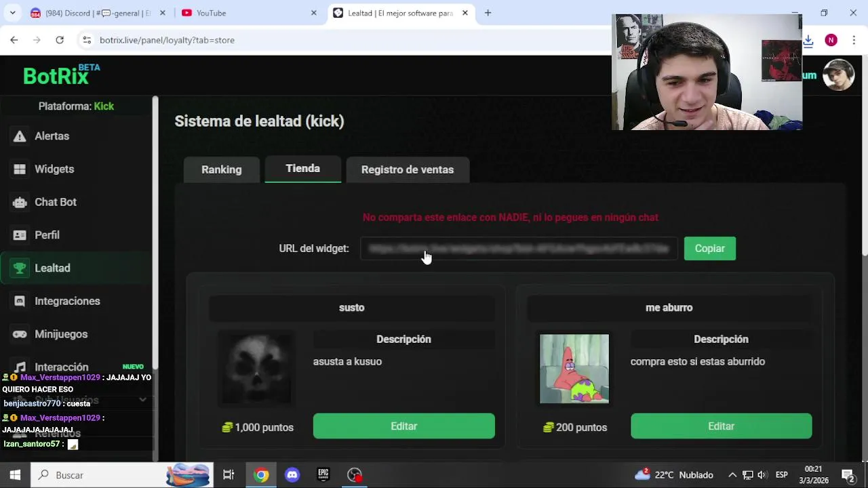Open a new browser tab

point(488,13)
